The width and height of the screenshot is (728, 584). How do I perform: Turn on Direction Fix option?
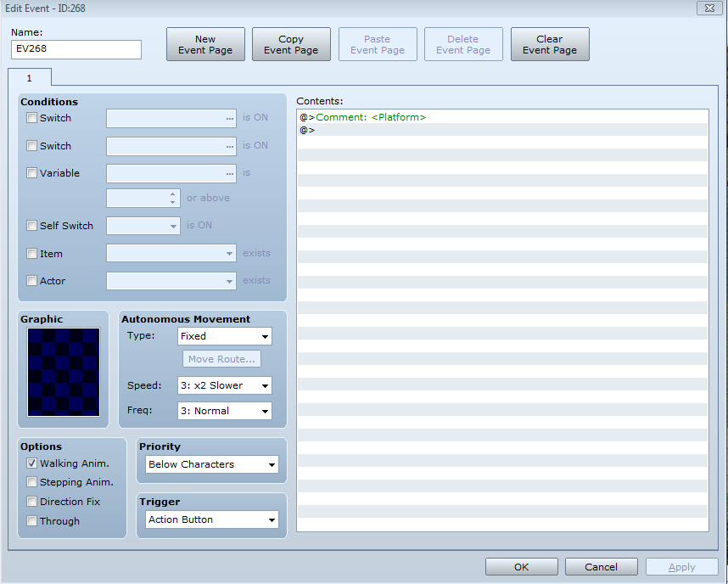pyautogui.click(x=32, y=502)
